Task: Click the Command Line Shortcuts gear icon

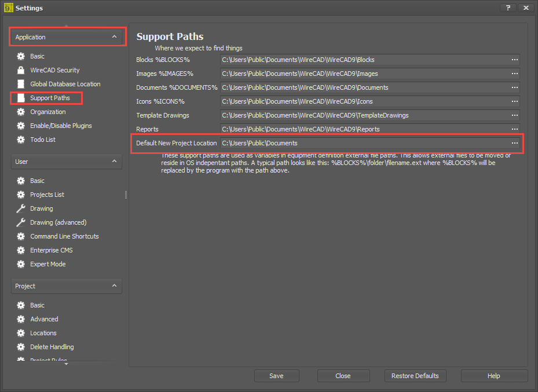Action: tap(21, 236)
